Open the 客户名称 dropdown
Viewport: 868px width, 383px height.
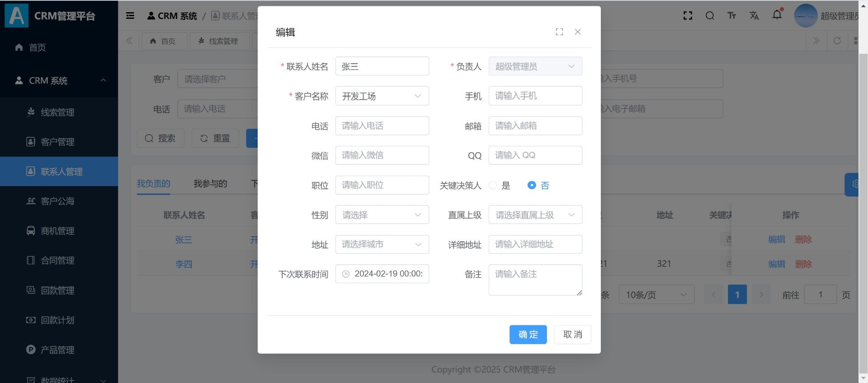pyautogui.click(x=382, y=96)
